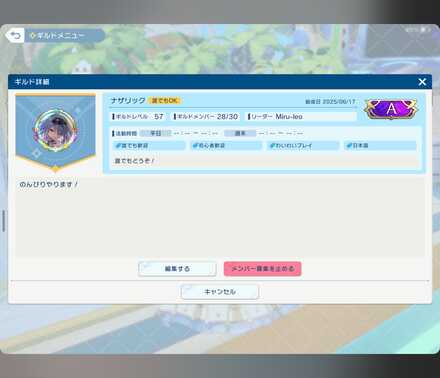Click the ギルドメンバー 28/30 count
Screen dimensions: 440x378
point(206,117)
